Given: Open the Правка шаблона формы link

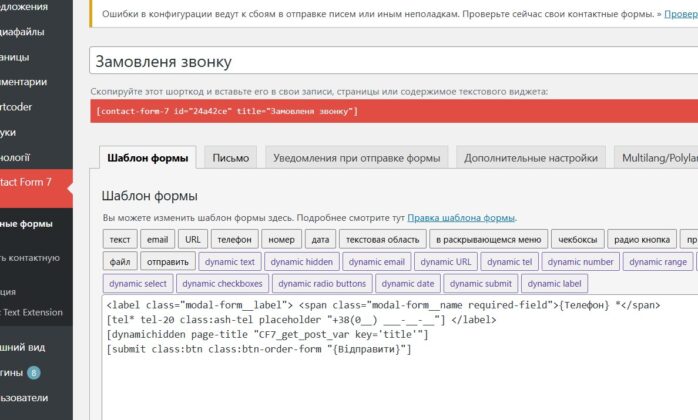Looking at the screenshot, I should point(460,217).
